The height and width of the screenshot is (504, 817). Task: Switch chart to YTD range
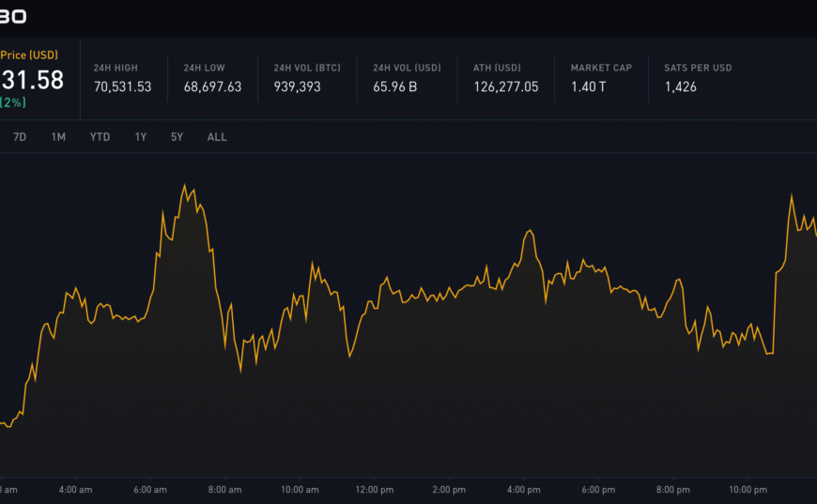coord(100,137)
